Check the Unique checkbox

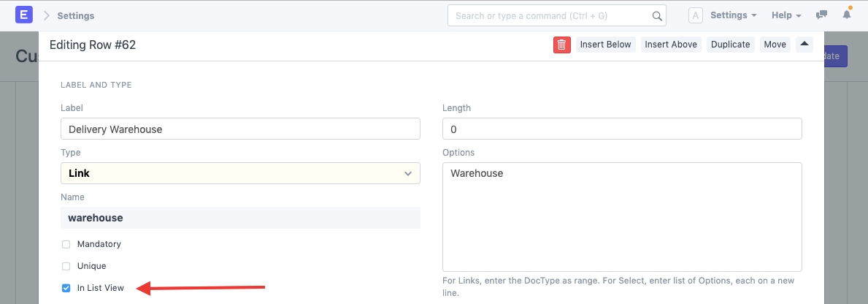click(66, 266)
